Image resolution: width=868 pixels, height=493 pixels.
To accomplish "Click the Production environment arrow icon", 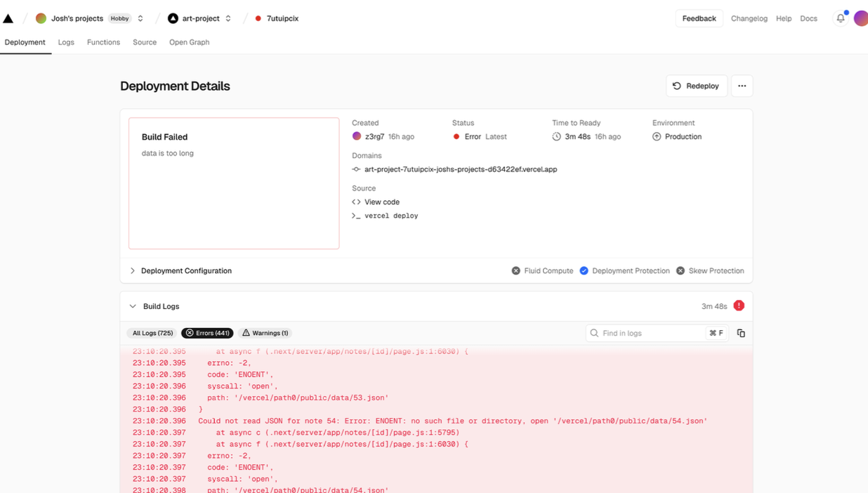I will [657, 136].
